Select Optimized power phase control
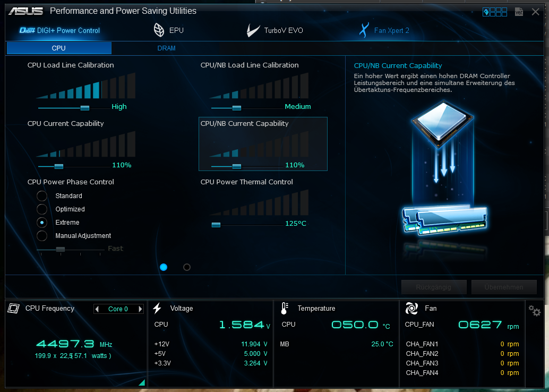This screenshot has width=549, height=392. (42, 209)
